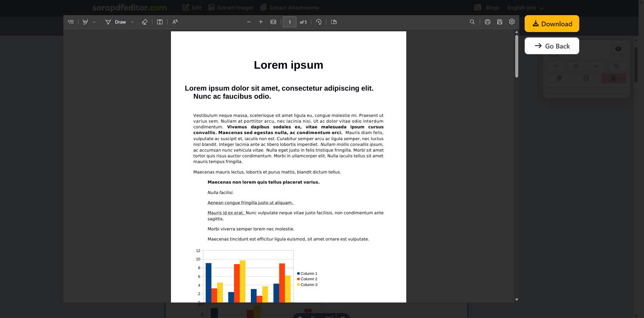Click the Download button
Screen dimensions: 644x318
[552, 24]
